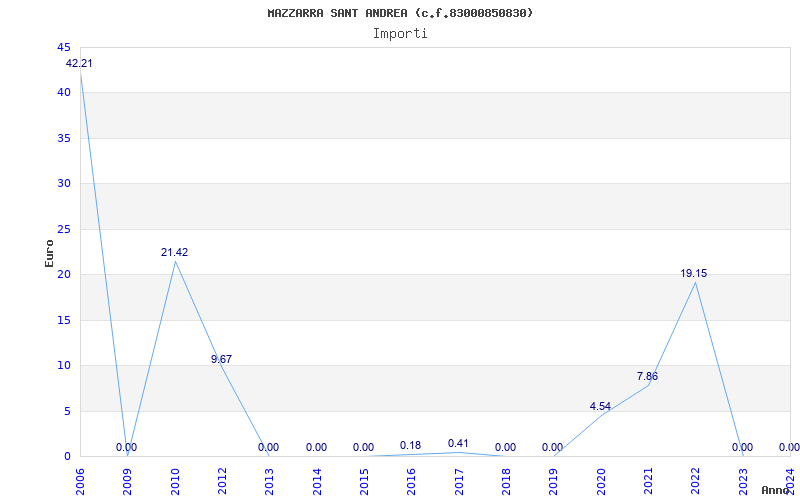Click the 9.67 data label
The width and height of the screenshot is (800, 500).
click(x=221, y=359)
